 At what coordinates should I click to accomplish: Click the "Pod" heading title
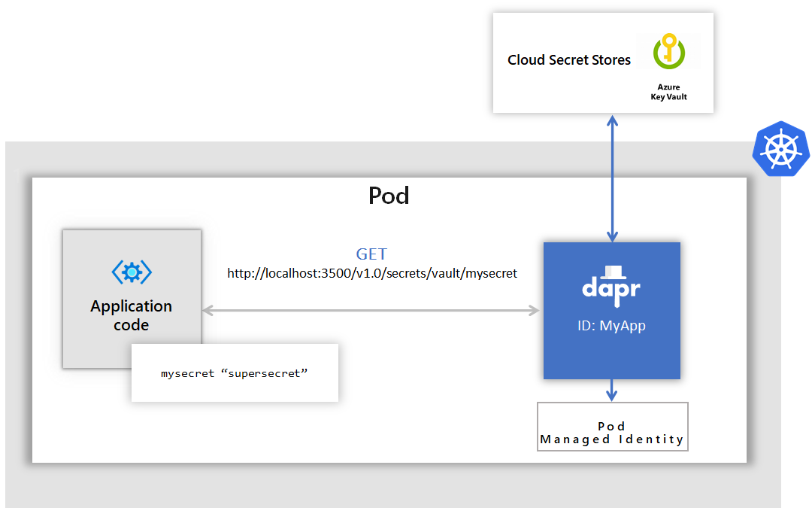389,196
